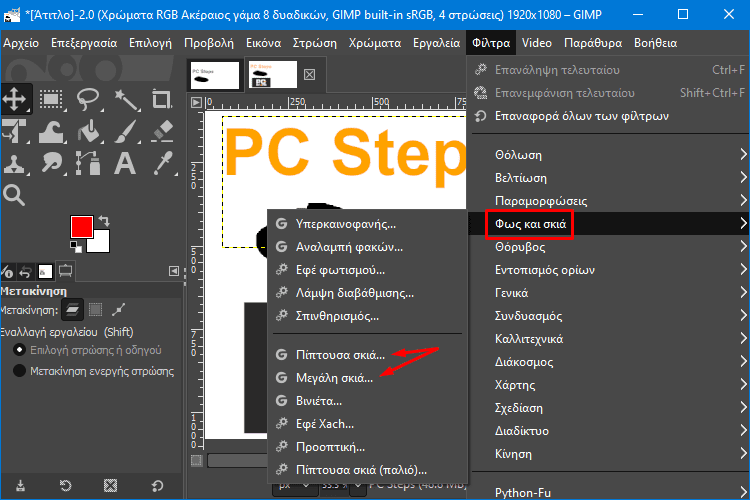
Task: Select the Warp Transform tool
Action: (x=51, y=131)
